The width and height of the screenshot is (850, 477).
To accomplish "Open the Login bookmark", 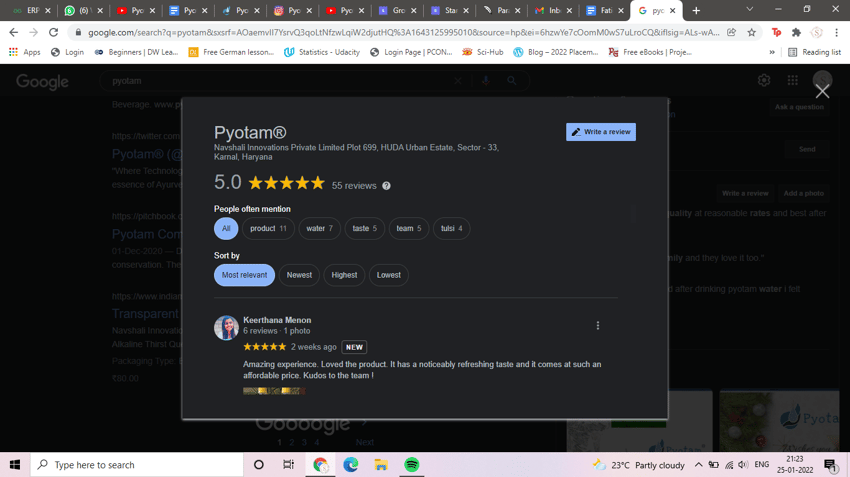I will pos(67,52).
